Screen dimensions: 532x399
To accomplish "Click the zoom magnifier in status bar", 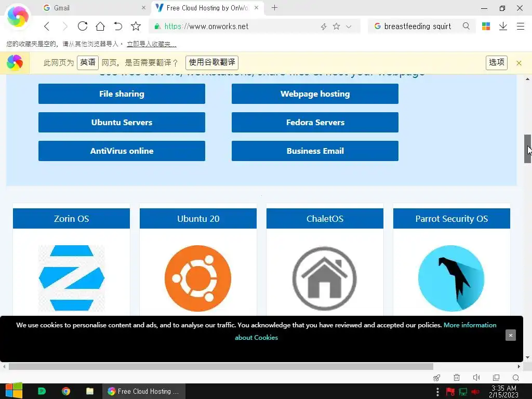I will pyautogui.click(x=516, y=378).
